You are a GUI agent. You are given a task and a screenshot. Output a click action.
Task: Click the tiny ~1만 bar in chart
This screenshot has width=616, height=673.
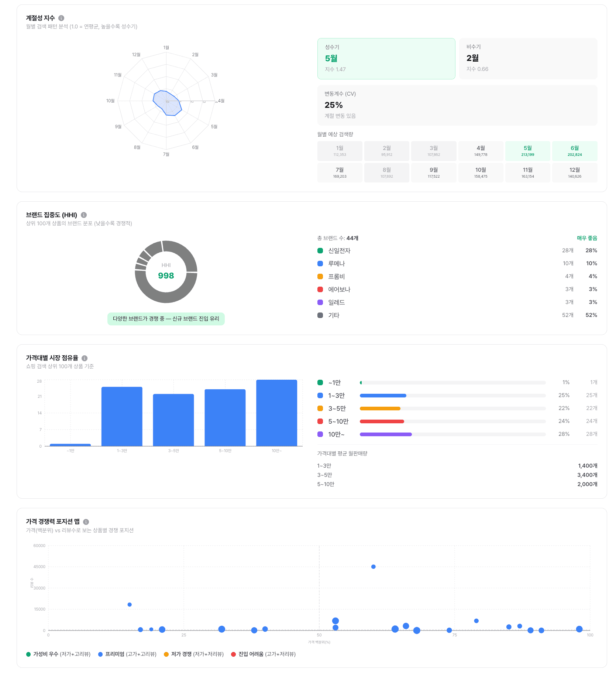(x=70, y=445)
